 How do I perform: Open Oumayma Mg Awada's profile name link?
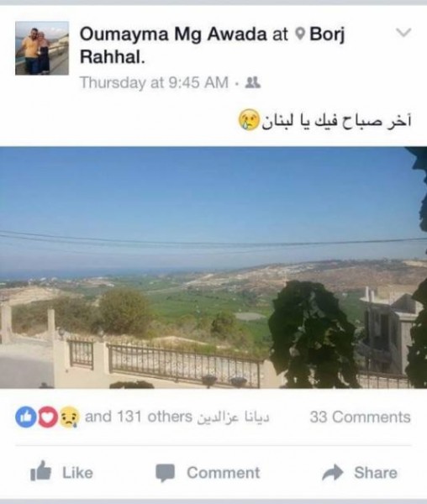pos(173,34)
